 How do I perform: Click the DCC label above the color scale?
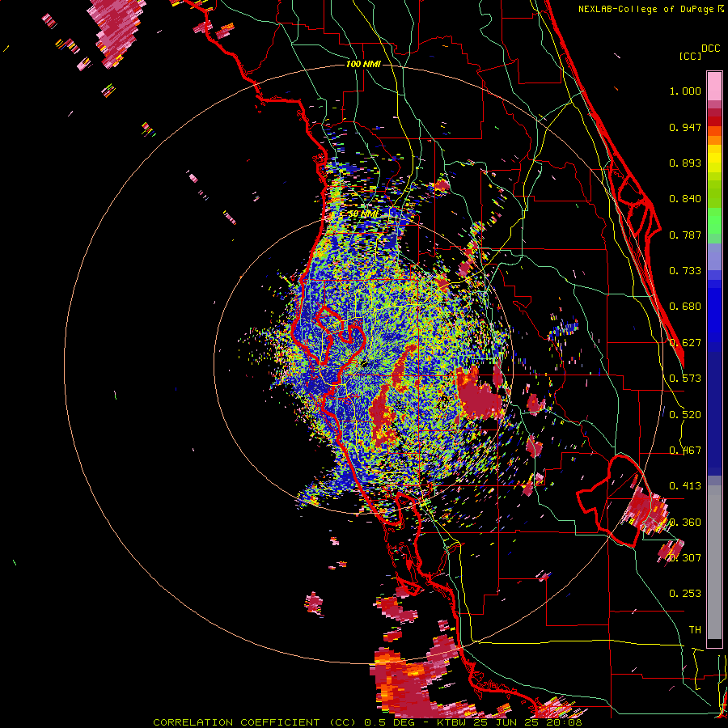(711, 48)
